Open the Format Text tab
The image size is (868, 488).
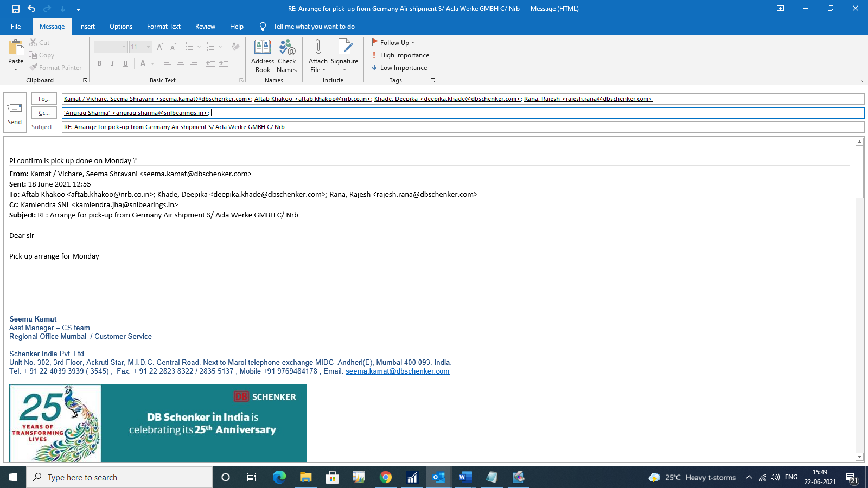(x=164, y=27)
